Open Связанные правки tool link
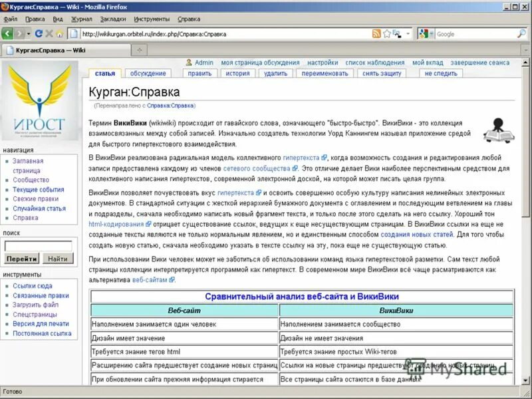 [x=41, y=295]
